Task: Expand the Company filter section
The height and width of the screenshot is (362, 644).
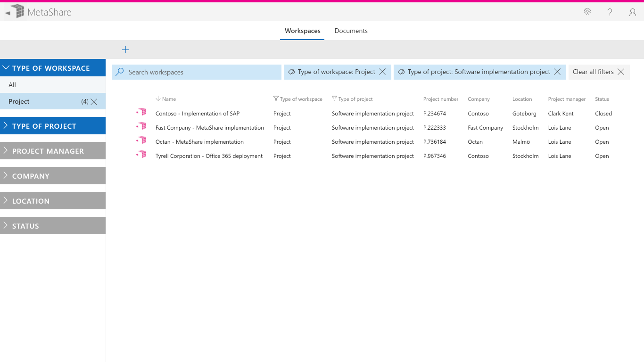Action: tap(53, 176)
